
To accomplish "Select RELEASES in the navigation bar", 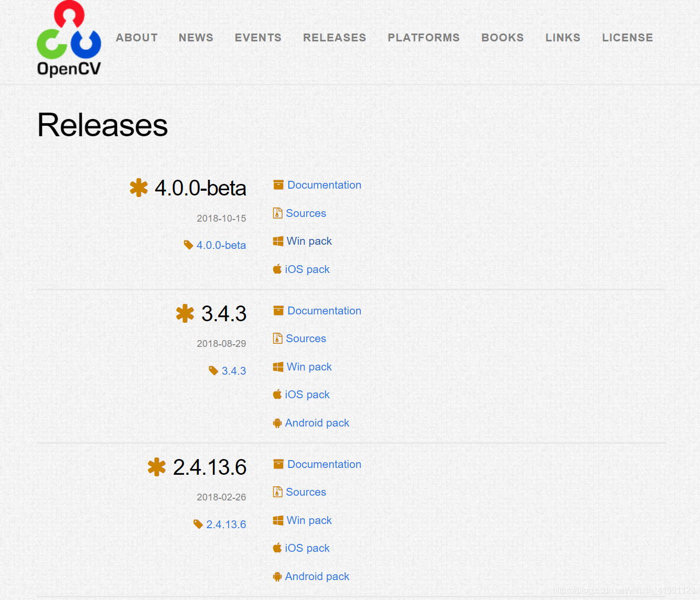I will pos(335,38).
